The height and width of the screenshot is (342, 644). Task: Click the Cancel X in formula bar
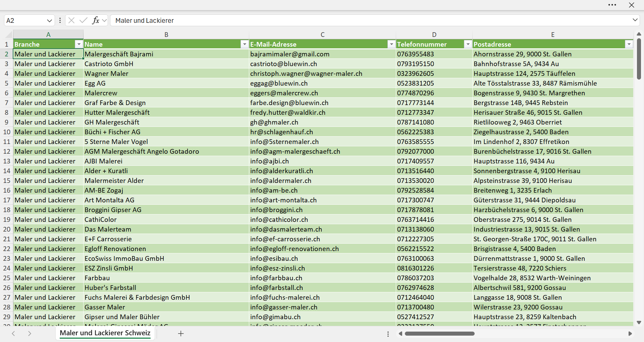point(71,20)
